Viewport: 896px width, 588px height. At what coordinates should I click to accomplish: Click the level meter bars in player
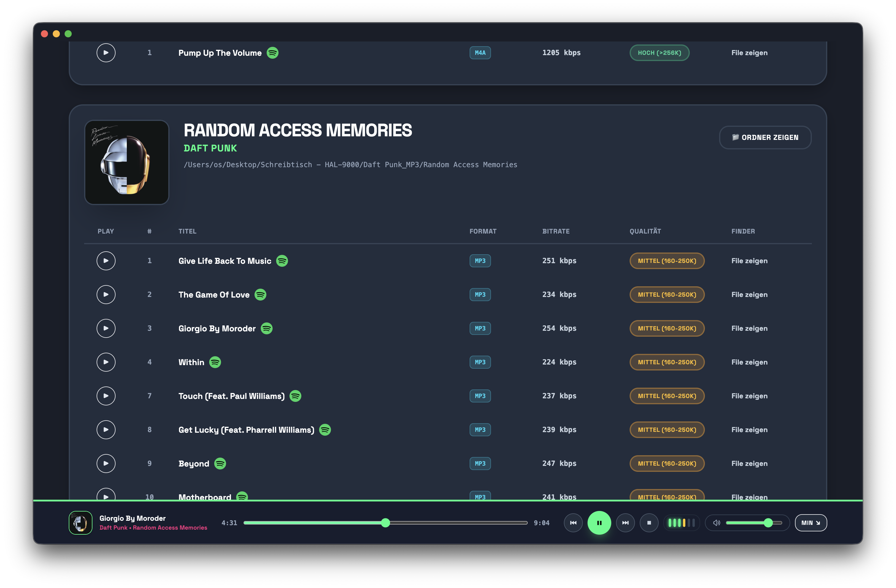[681, 523]
